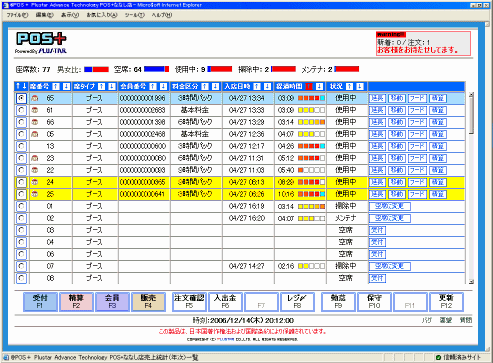
Task: Sort seat number column ascending
Action: 56,87
